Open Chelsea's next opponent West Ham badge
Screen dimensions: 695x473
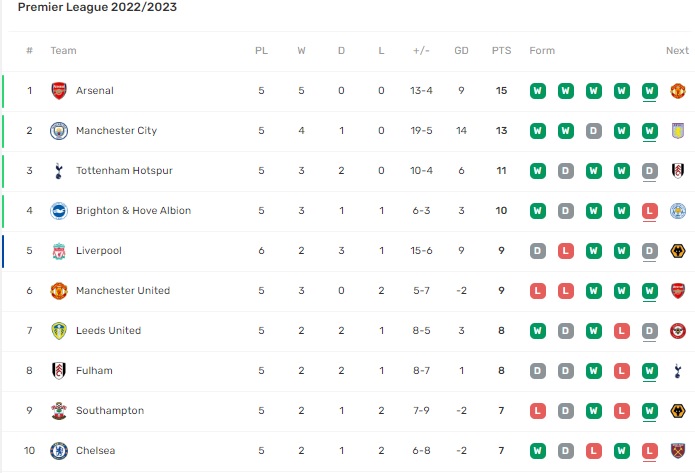678,451
